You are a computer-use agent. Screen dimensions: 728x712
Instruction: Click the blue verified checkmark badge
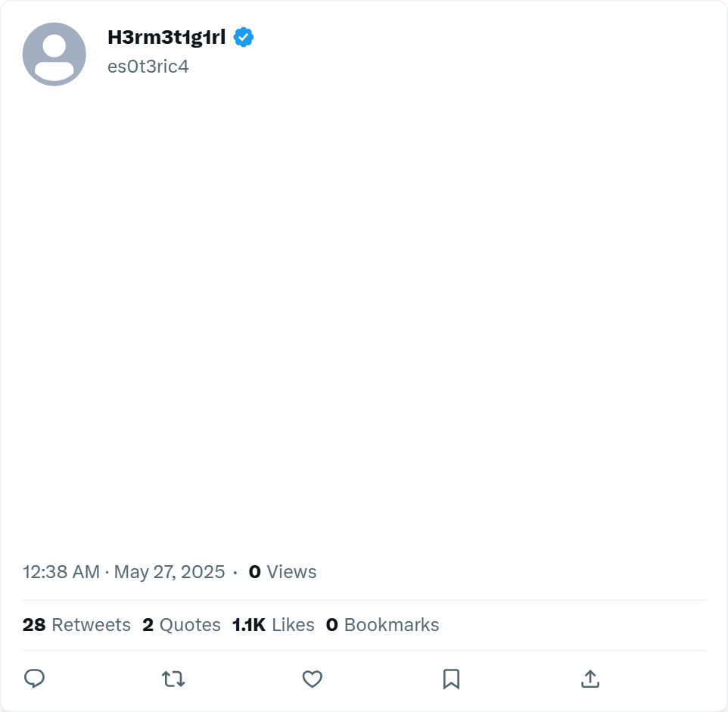[x=243, y=37]
